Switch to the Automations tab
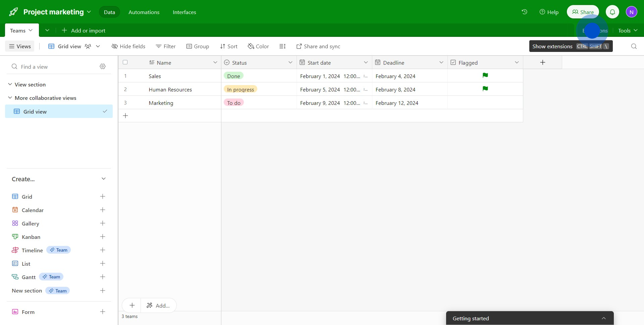Screen dimensions: 644x325 coord(144,12)
